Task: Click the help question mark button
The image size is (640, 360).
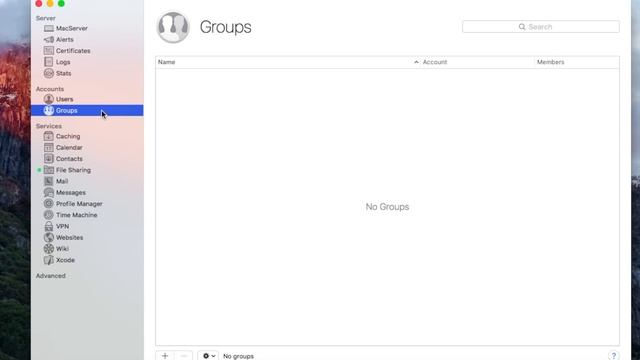Action: [613, 356]
